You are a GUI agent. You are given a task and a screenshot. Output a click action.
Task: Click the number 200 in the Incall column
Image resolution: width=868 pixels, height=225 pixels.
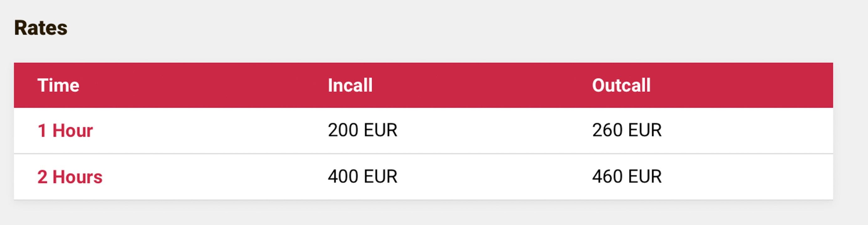point(343,130)
